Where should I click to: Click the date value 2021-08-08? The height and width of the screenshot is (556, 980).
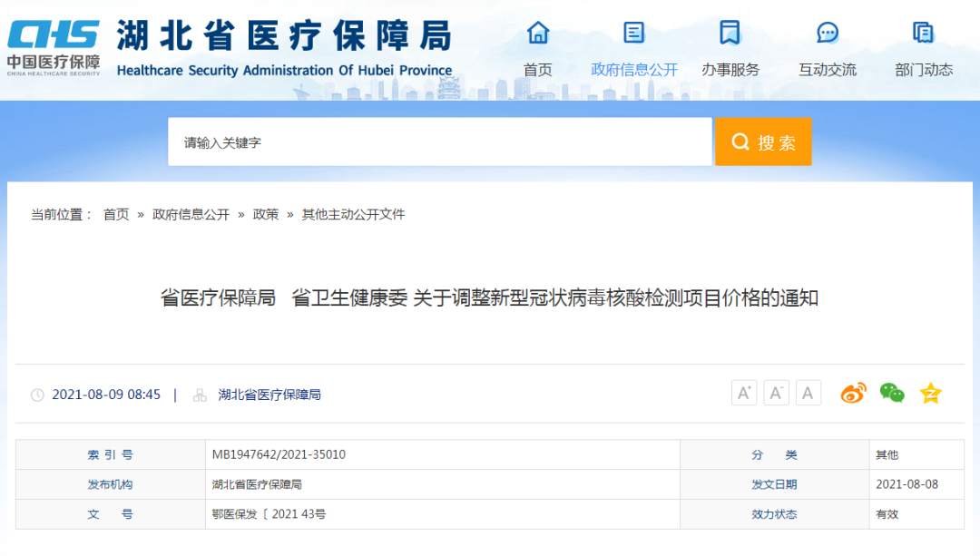click(906, 484)
